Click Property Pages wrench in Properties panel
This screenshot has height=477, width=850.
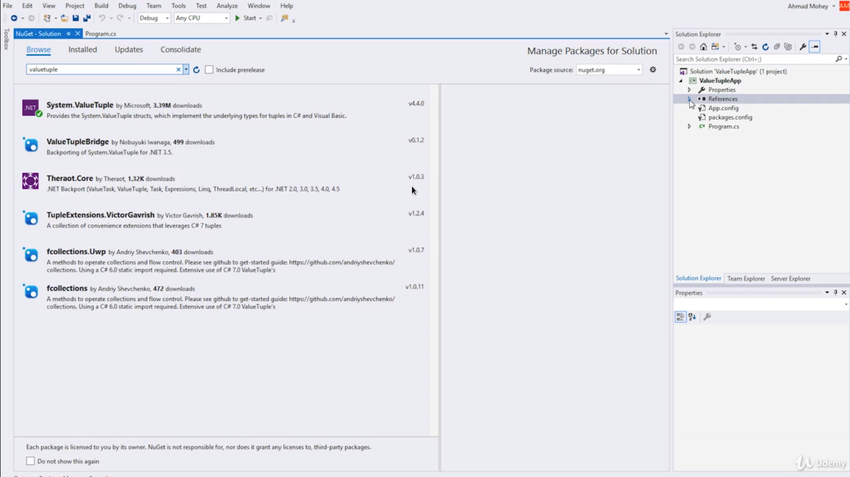click(x=707, y=317)
